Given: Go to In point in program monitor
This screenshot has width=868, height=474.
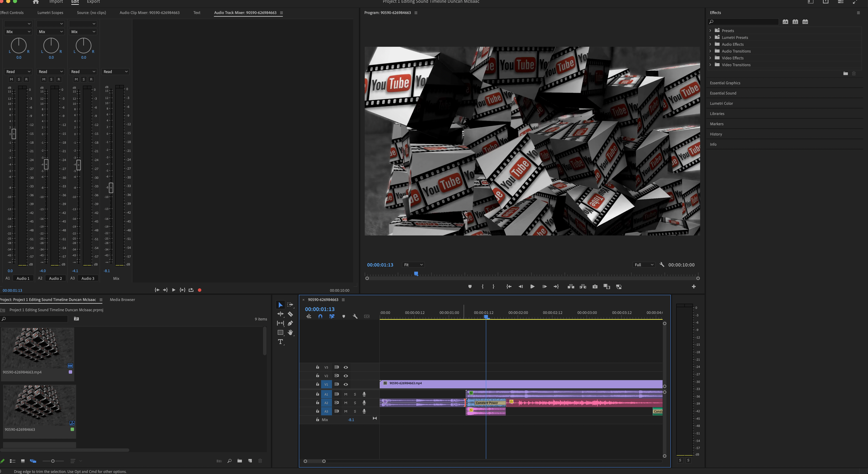Looking at the screenshot, I should pos(509,286).
